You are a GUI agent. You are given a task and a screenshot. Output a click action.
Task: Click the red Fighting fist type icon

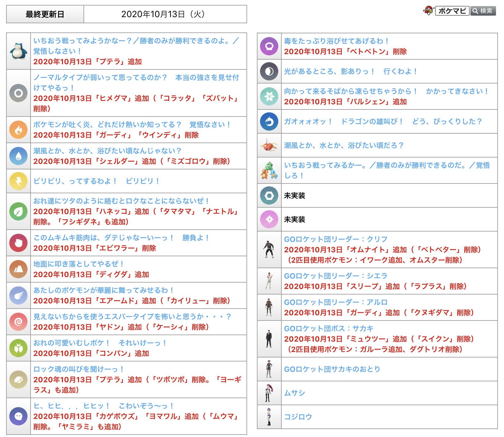click(x=18, y=243)
